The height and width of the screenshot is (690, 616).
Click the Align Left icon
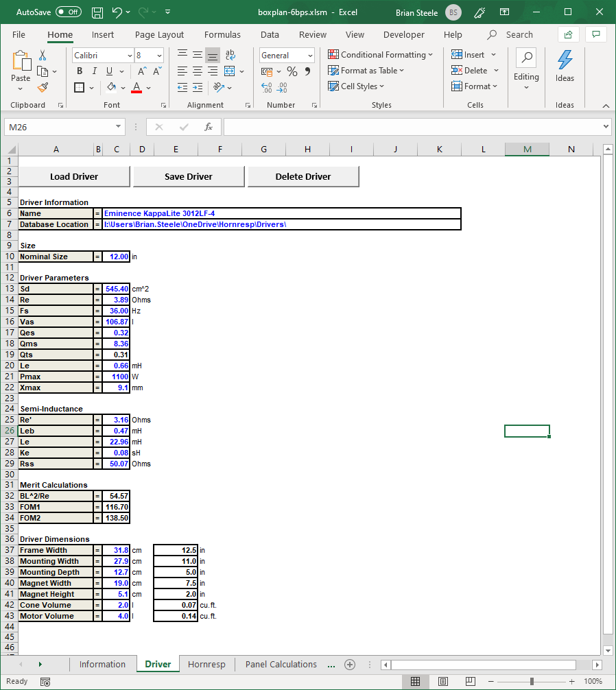pyautogui.click(x=182, y=71)
